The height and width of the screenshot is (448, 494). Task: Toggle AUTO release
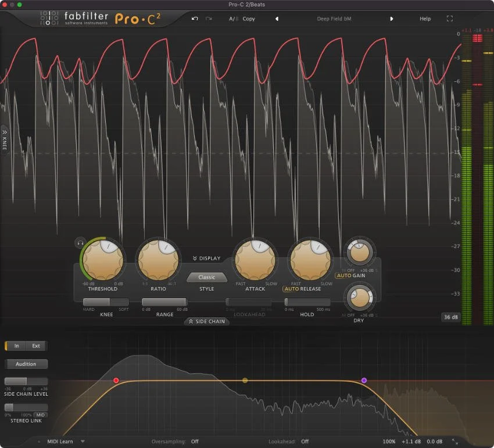(292, 289)
